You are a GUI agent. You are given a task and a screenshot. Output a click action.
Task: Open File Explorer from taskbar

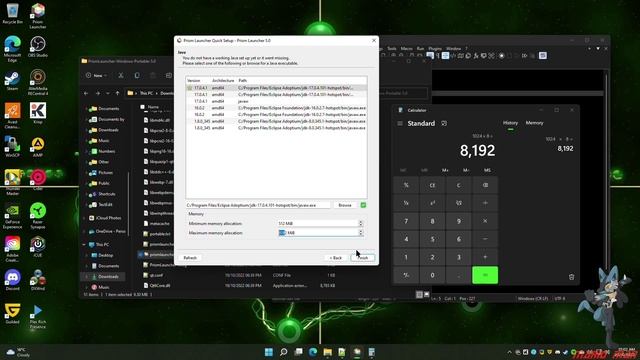[327, 352]
